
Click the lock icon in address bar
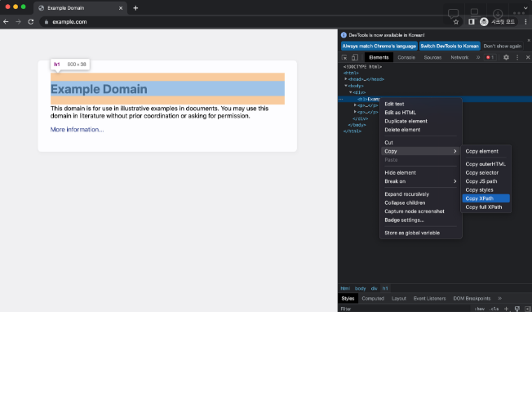tap(47, 22)
